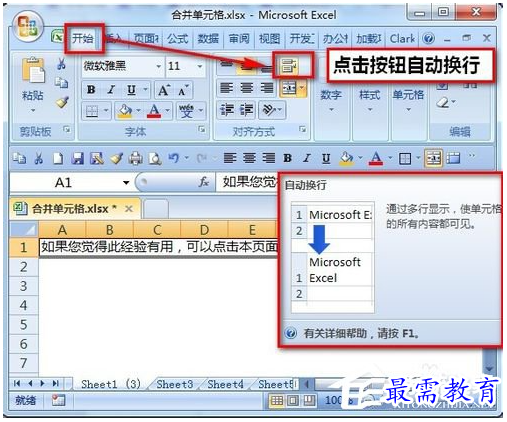Click cell A1 containing 如果您觉得此经验有用
Screen dimensions: 507x422
tap(158, 247)
